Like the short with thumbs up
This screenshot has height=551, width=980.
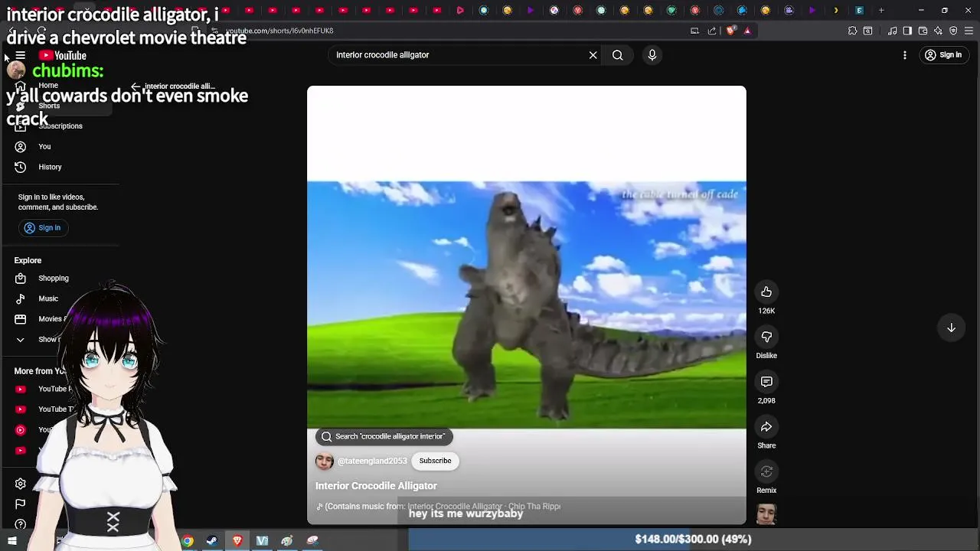[766, 292]
